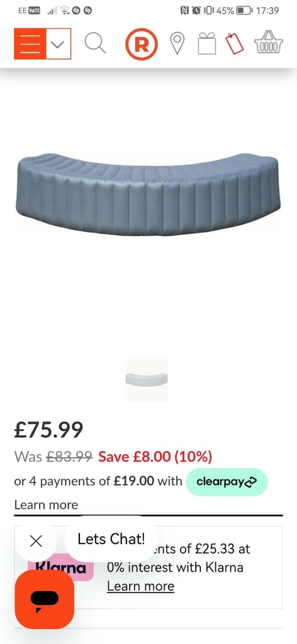297x644 pixels.
Task: Click the Clearpay badge
Action: click(227, 482)
